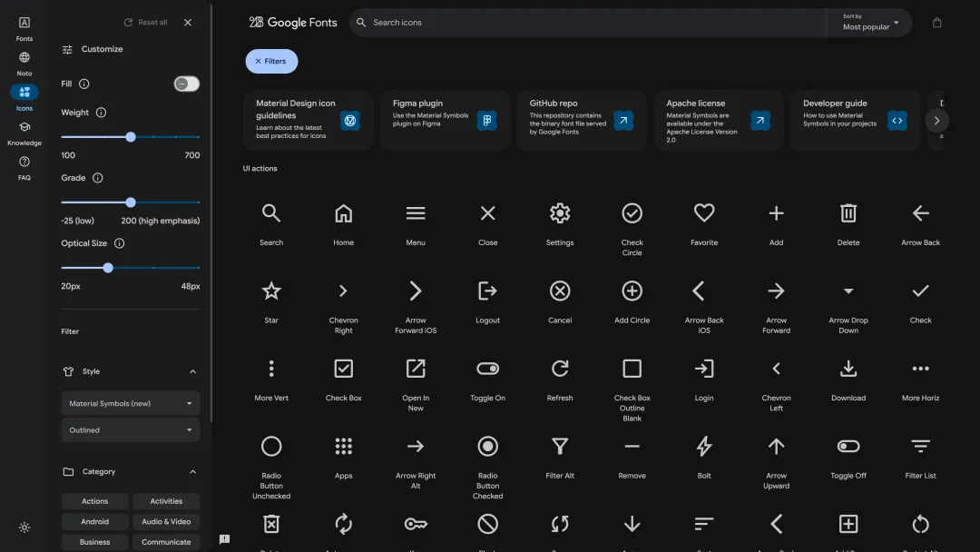The width and height of the screenshot is (980, 552).
Task: Select the Radio Button Checked icon
Action: [x=487, y=447]
